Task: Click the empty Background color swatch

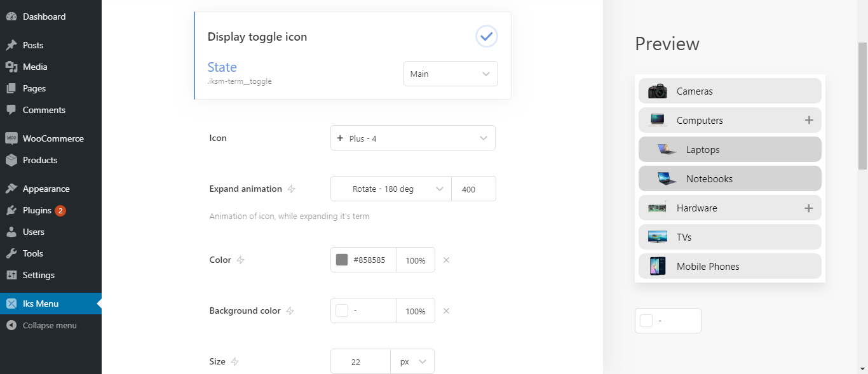Action: pos(342,311)
